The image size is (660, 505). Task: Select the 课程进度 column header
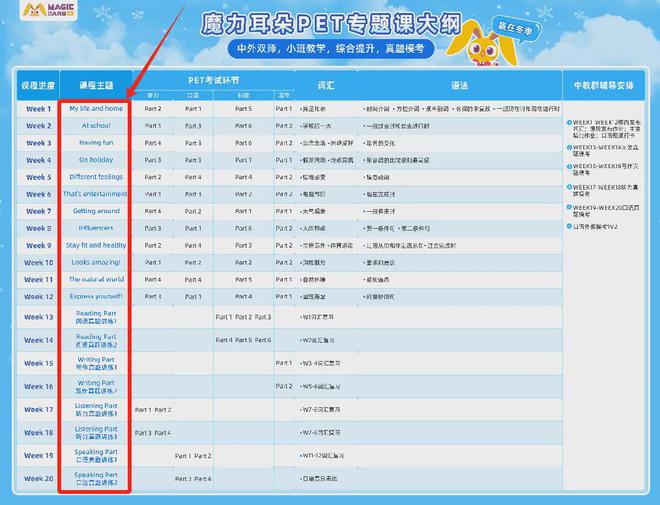pyautogui.click(x=38, y=85)
